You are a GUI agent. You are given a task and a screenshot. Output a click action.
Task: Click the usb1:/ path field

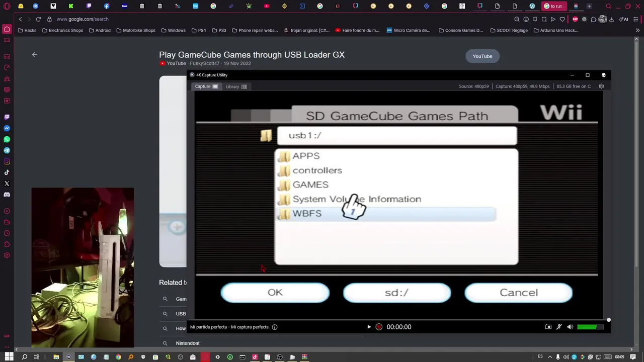pos(397,136)
